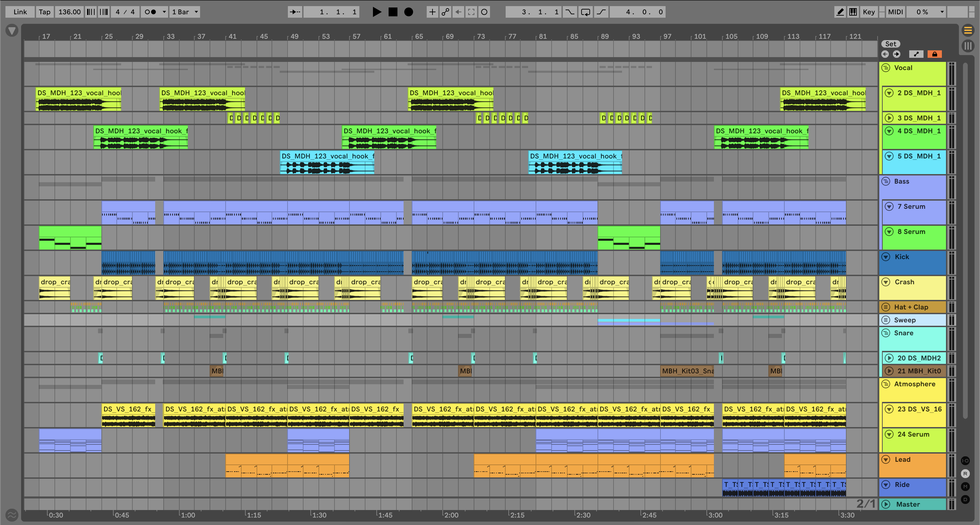Toggle the metronome button
The image size is (980, 525).
click(x=151, y=12)
